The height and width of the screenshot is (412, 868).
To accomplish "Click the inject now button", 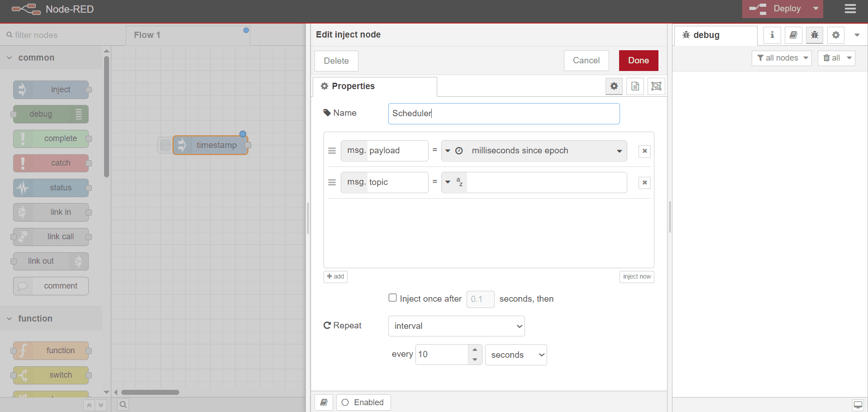I will [637, 277].
